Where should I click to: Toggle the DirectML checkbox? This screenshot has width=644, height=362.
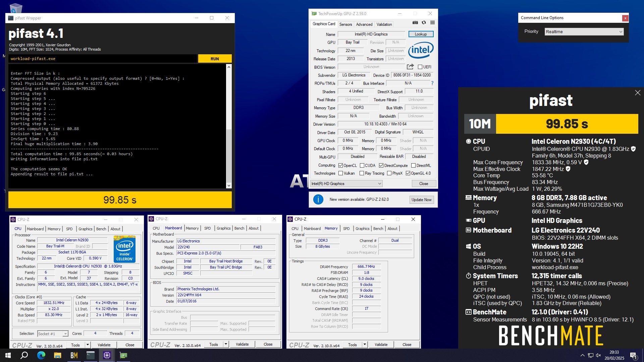point(413,166)
